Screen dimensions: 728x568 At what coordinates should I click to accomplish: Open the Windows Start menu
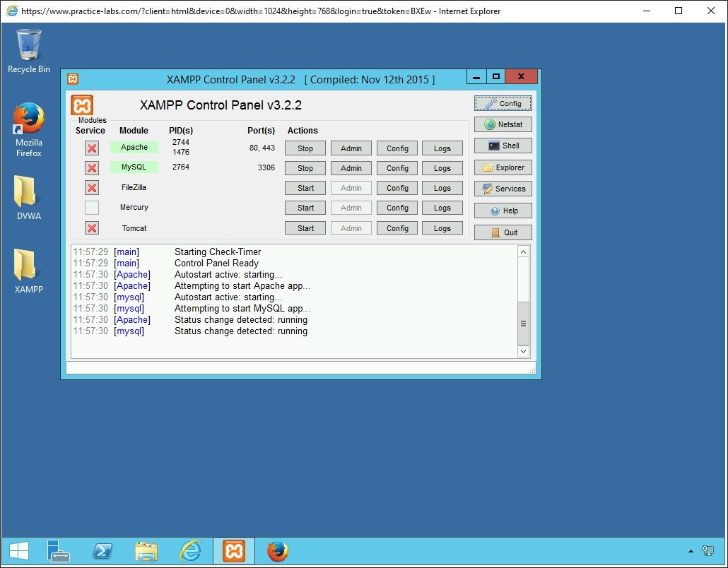point(19,551)
